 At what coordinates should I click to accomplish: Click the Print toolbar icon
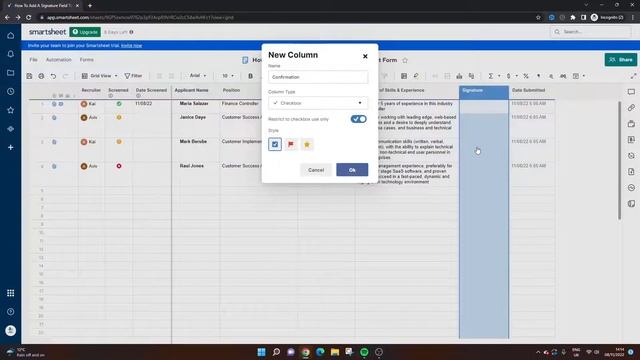tap(41, 76)
